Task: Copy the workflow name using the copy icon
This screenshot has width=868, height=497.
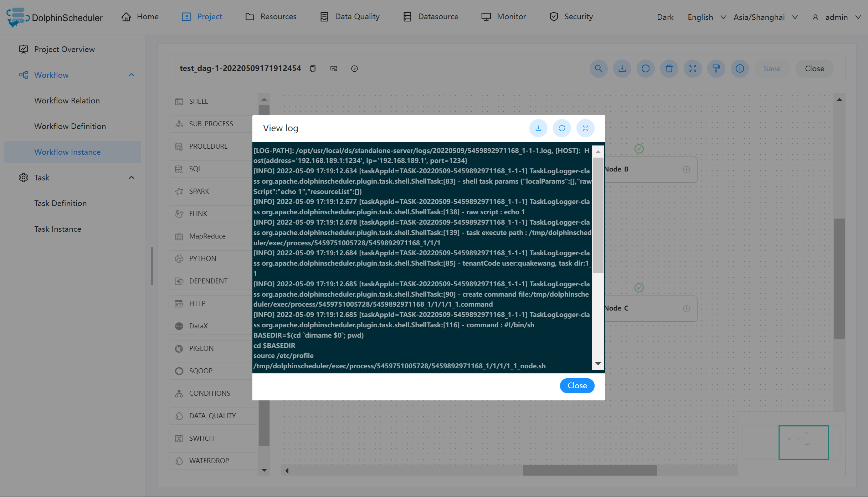Action: [x=313, y=68]
